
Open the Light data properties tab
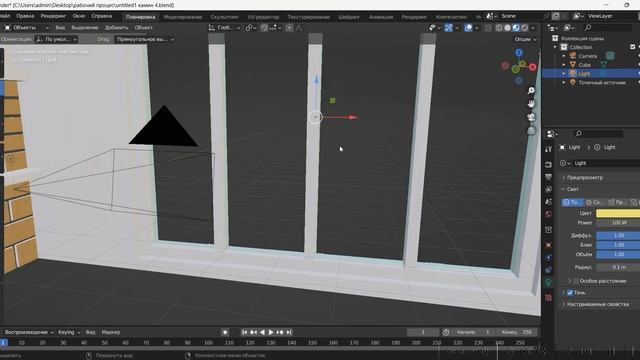point(548,282)
